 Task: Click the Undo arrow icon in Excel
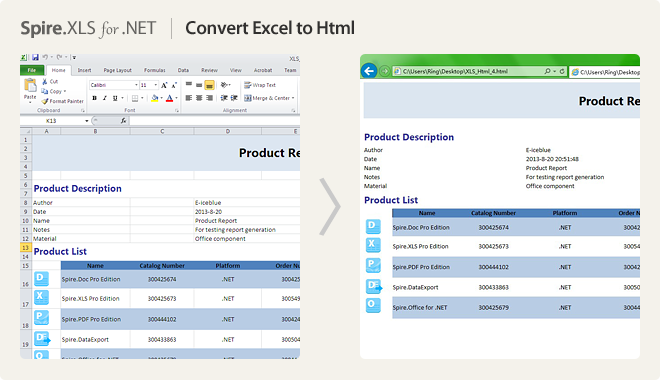(x=45, y=57)
